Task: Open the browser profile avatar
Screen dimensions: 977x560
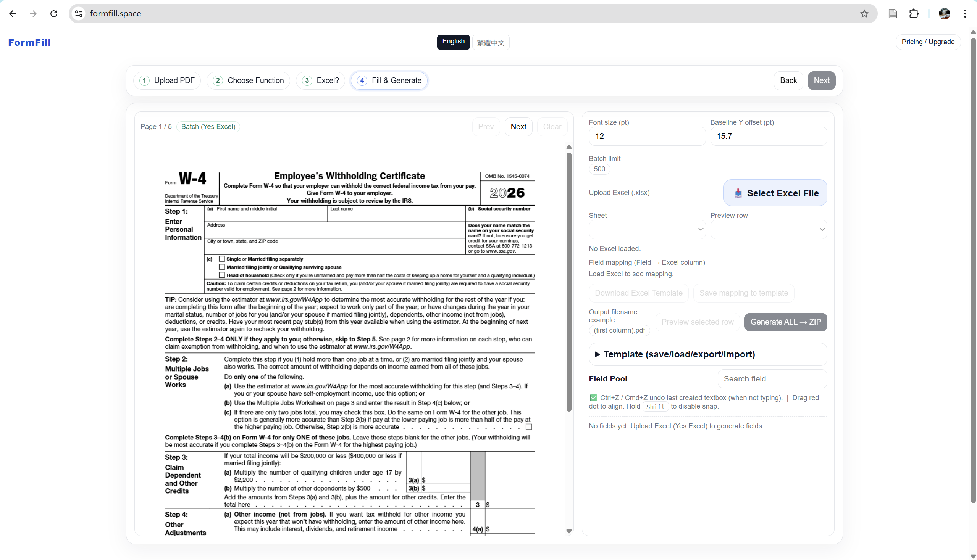Action: point(944,13)
